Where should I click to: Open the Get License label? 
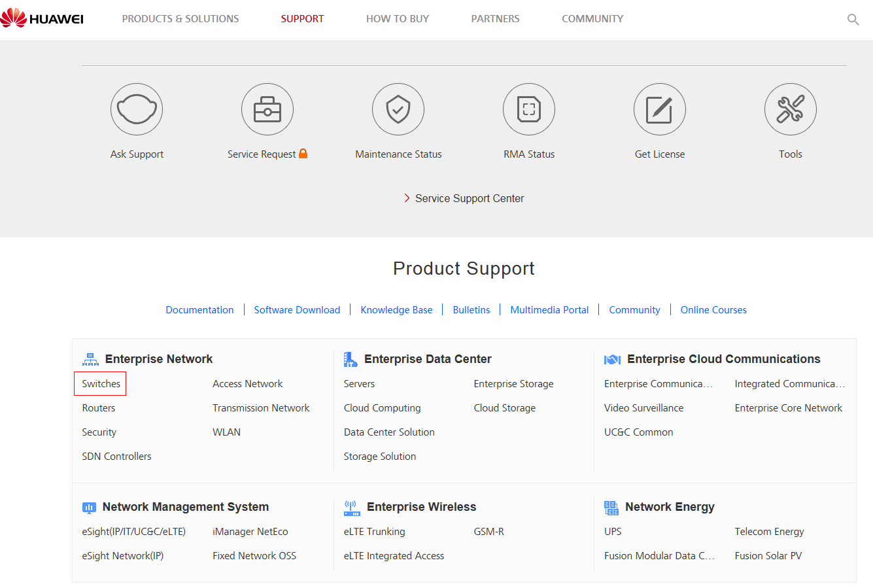[x=660, y=154]
